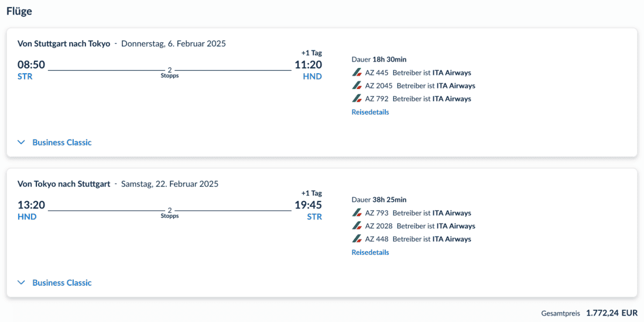Click ITA Airways logo beside AZ 445

point(357,73)
